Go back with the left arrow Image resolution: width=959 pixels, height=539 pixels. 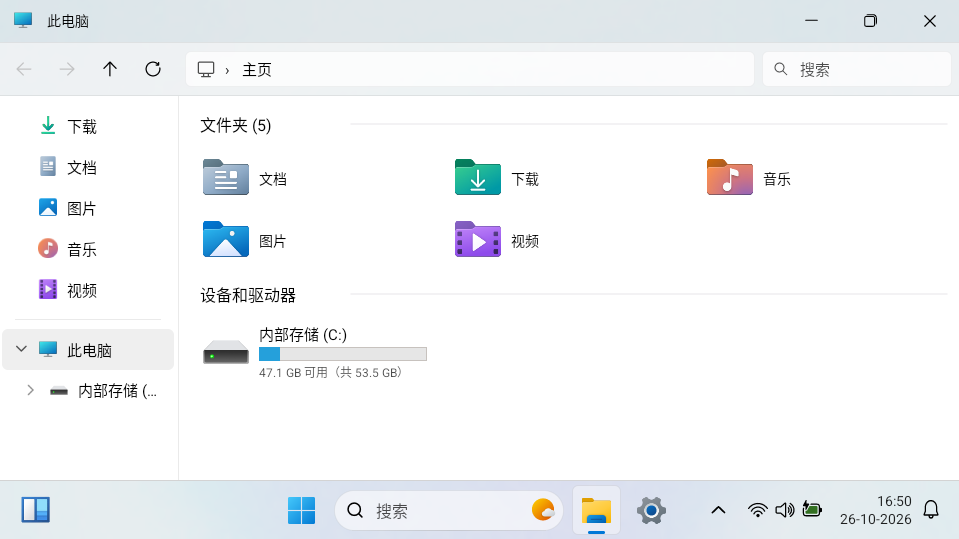coord(24,69)
